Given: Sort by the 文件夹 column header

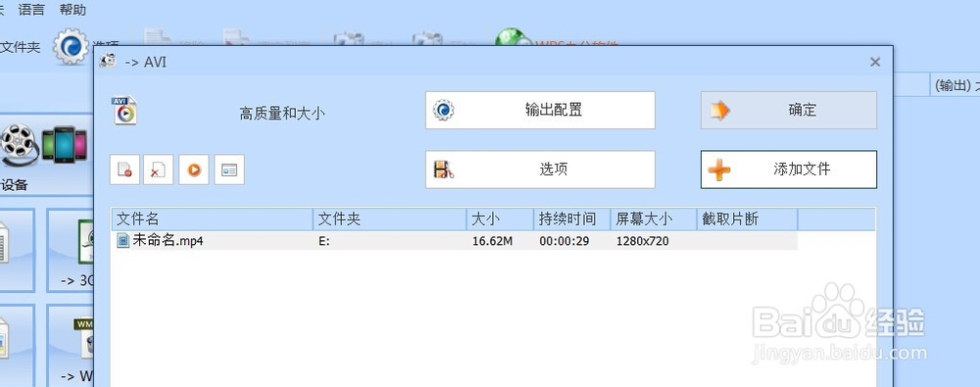Looking at the screenshot, I should (390, 219).
